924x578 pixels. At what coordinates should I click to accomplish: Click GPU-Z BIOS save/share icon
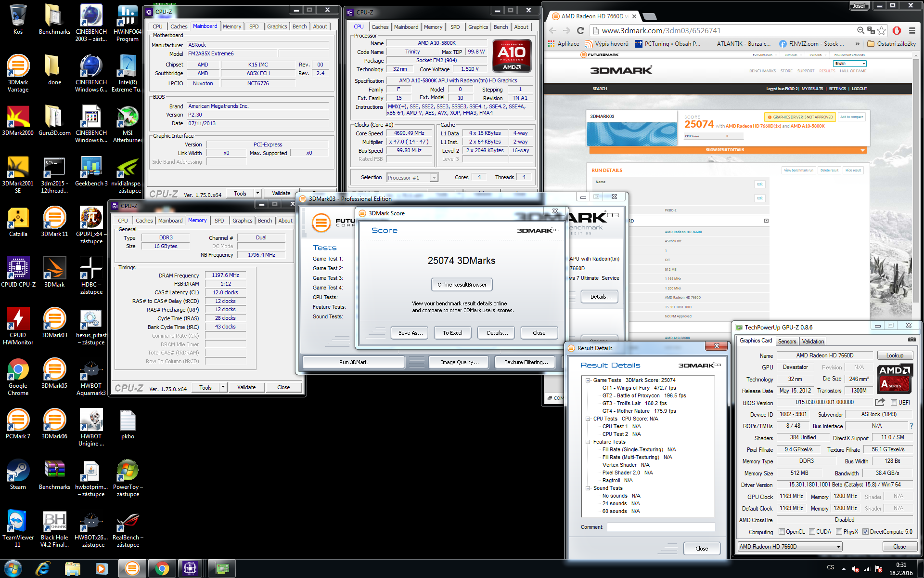(x=880, y=402)
